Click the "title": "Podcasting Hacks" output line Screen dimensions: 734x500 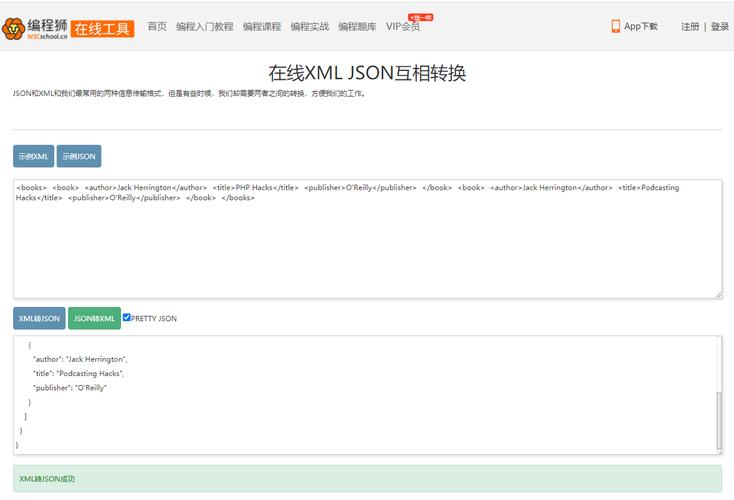[x=78, y=374]
